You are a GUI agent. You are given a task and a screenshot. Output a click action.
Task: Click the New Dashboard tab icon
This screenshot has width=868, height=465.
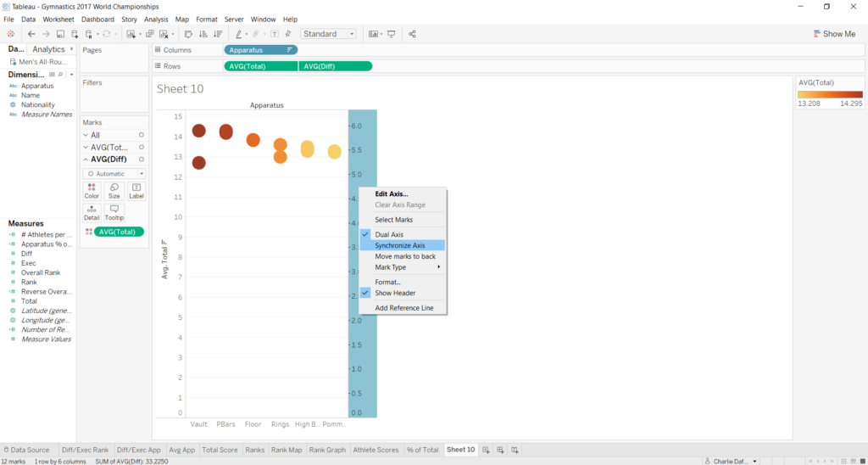pyautogui.click(x=500, y=450)
